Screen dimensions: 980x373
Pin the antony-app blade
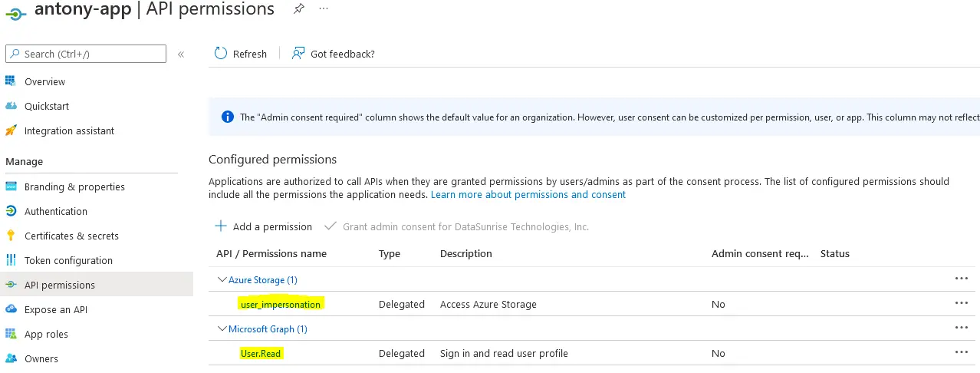(299, 8)
